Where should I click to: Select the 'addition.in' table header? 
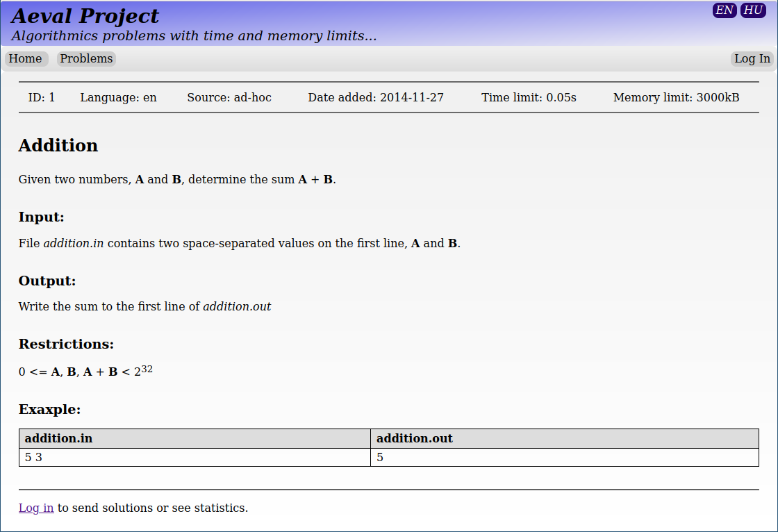58,438
